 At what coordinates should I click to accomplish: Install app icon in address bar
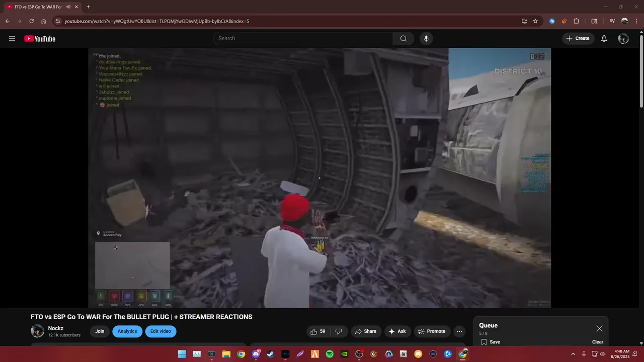point(524,21)
